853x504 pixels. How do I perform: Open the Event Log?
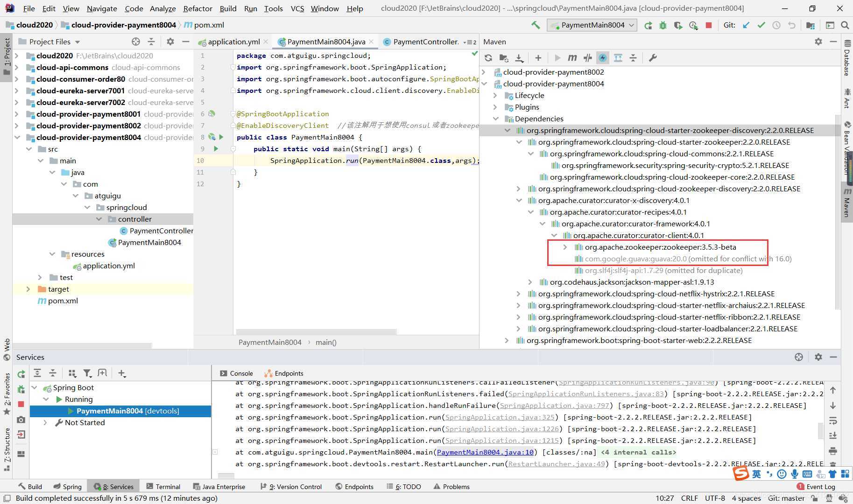[x=816, y=486]
